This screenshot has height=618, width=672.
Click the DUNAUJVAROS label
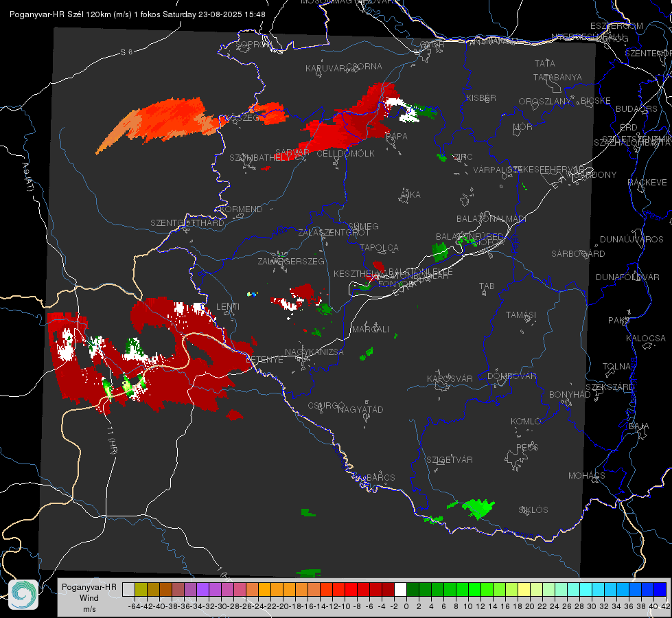tap(632, 239)
